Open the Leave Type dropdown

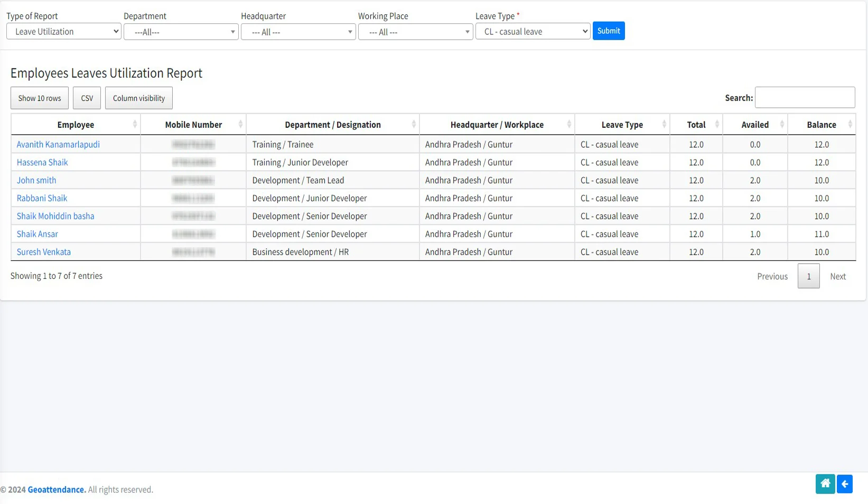pyautogui.click(x=533, y=32)
